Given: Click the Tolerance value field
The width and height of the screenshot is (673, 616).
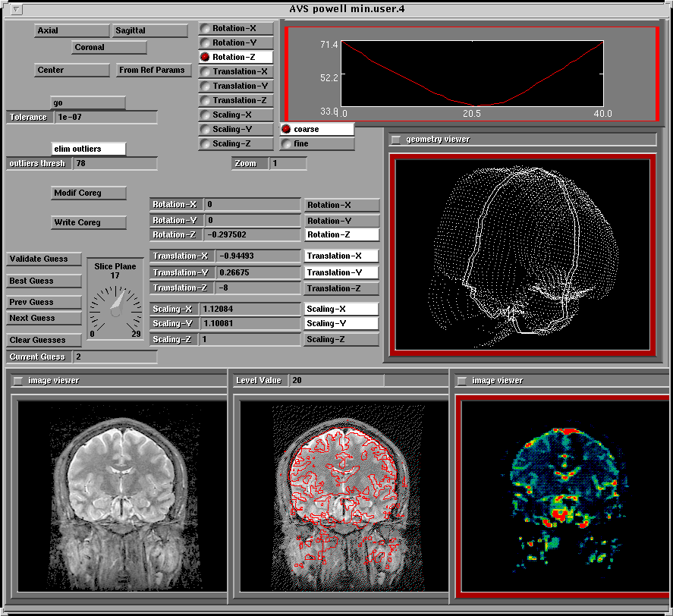Looking at the screenshot, I should (x=105, y=118).
